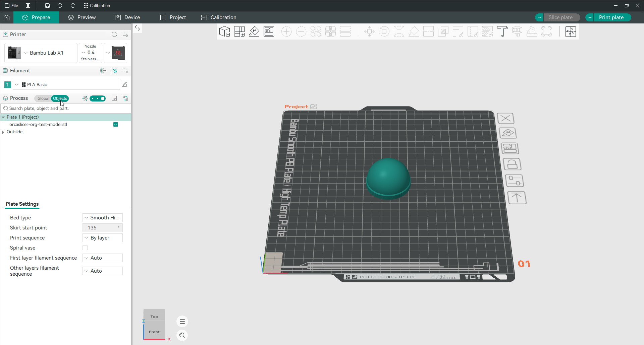The height and width of the screenshot is (345, 644).
Task: Open the bed plate type dropdown with heat icon
Action: (115, 53)
